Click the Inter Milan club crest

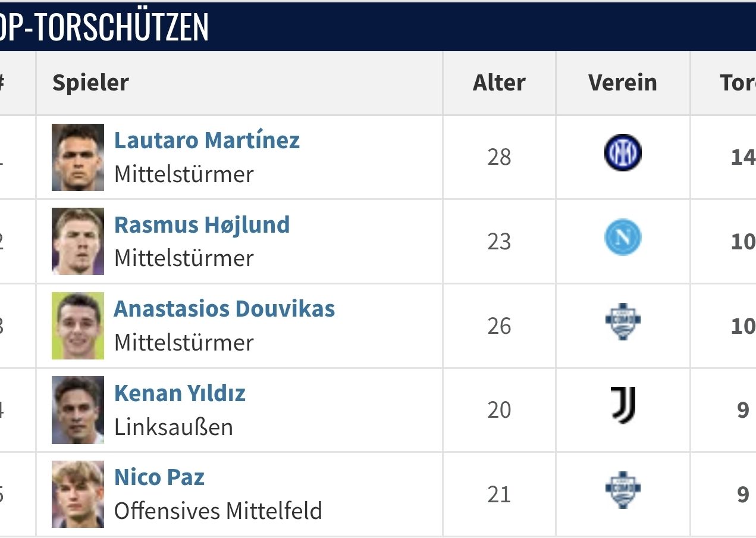pos(622,153)
